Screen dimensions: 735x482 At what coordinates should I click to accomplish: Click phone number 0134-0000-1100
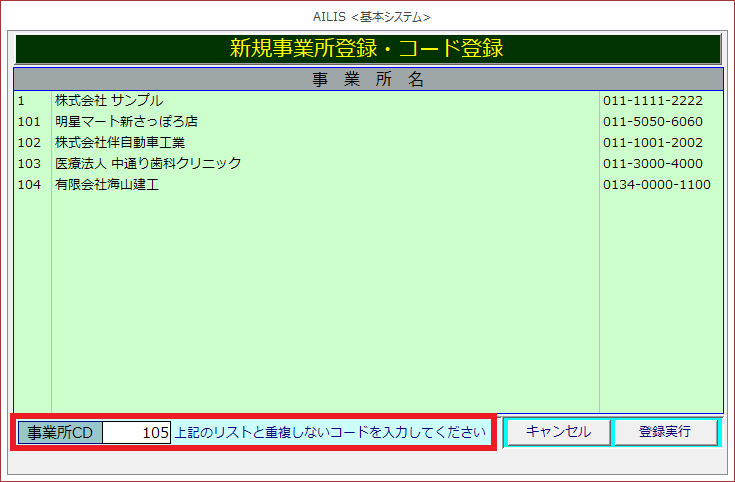[x=657, y=185]
